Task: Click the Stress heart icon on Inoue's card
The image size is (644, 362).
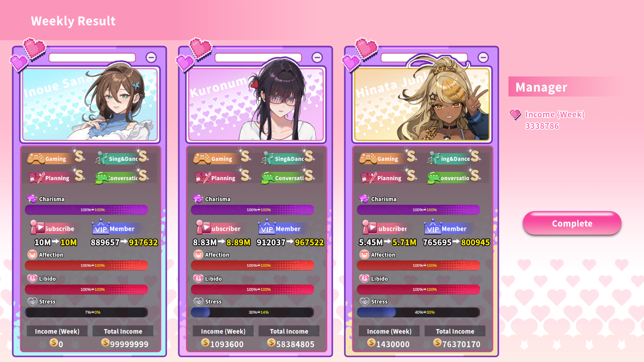Action: pos(32,301)
